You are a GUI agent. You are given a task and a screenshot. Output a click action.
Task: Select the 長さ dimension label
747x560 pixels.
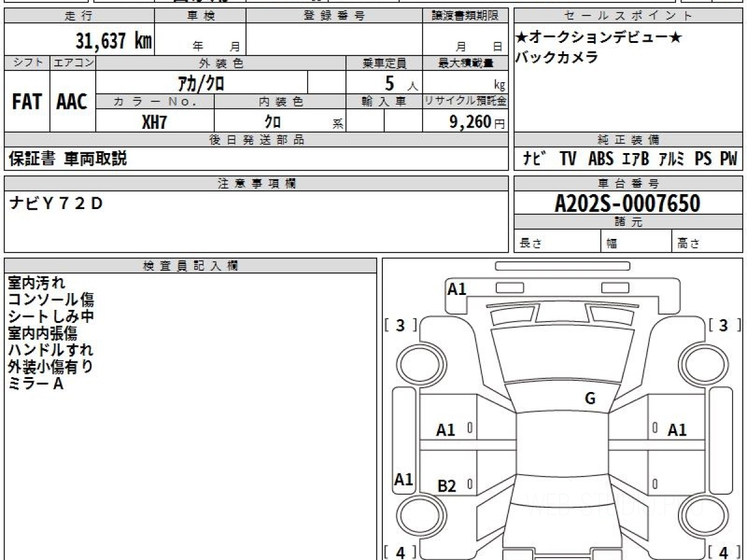pos(530,244)
